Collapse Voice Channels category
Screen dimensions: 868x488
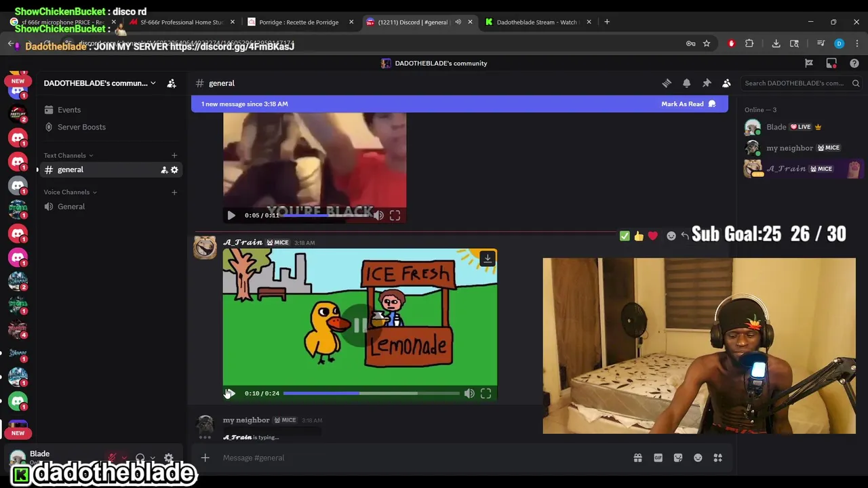coord(71,192)
